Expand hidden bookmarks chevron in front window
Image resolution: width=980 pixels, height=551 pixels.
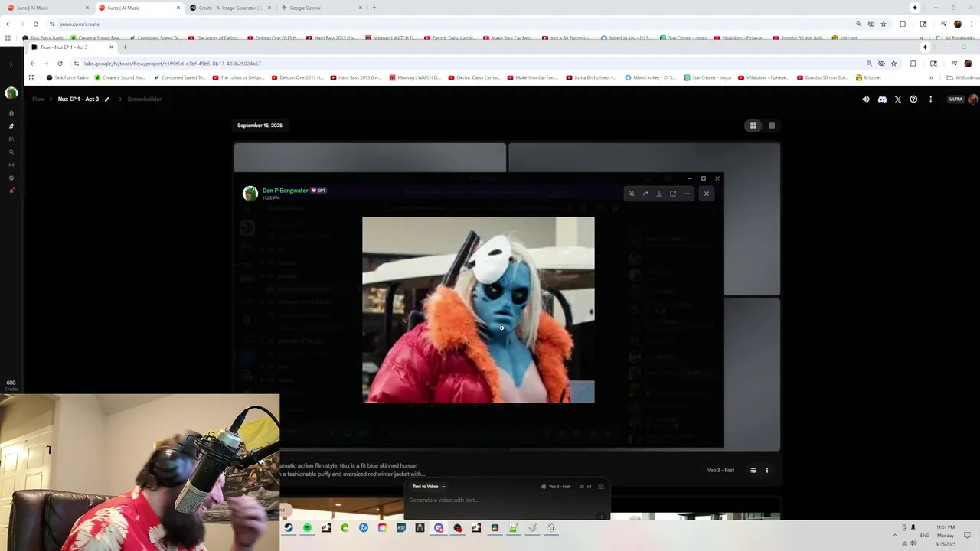pyautogui.click(x=931, y=77)
